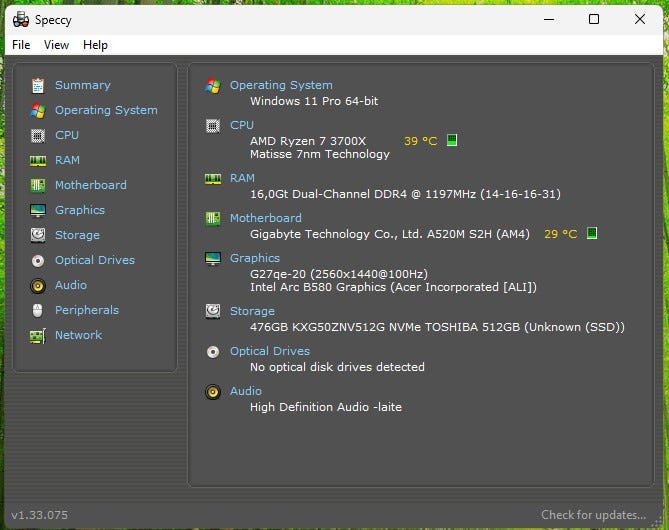Screen dimensions: 669x530
Task: Click the green CPU temperature indicator icon
Action: 452,140
